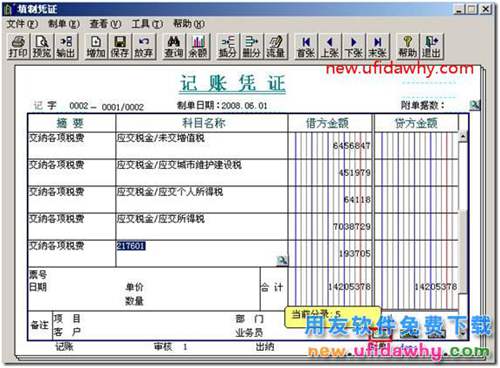Show account balance with 余额 icon
Screen dimensions: 500x368
pyautogui.click(x=198, y=47)
